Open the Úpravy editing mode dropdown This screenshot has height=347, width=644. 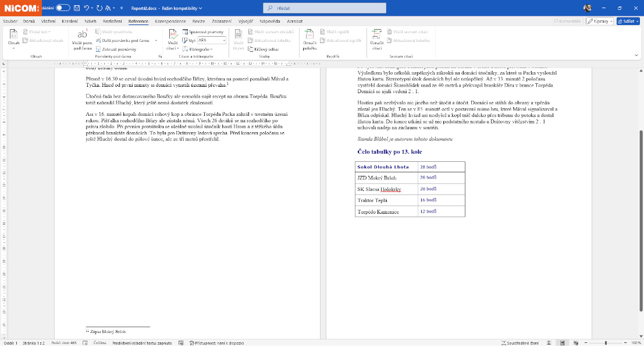600,22
